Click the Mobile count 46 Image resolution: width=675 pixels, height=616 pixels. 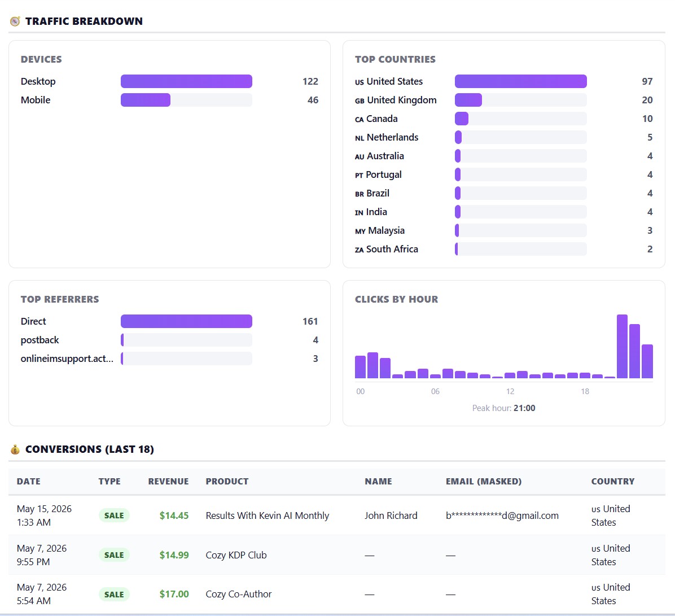click(313, 100)
